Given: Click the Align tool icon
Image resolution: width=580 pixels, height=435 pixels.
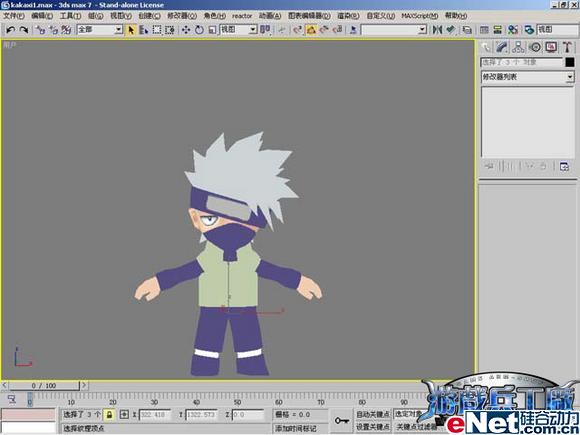Looking at the screenshot, I should (451, 30).
